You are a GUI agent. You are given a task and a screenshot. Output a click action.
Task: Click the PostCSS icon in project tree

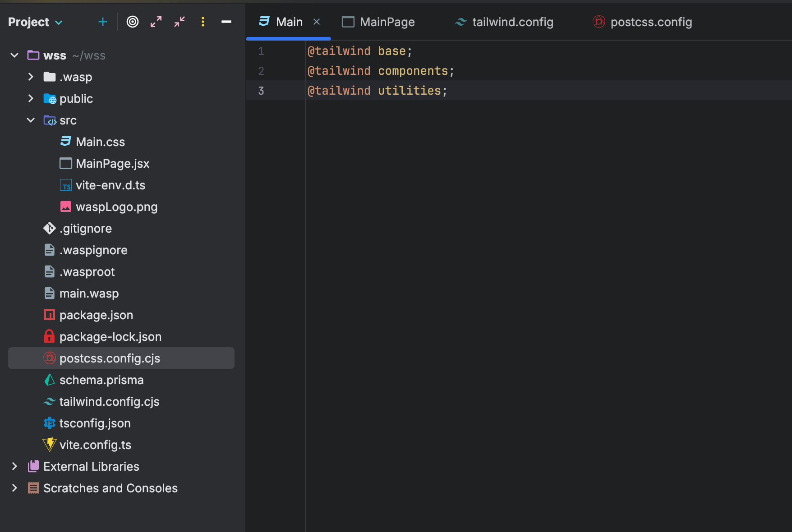(x=50, y=358)
